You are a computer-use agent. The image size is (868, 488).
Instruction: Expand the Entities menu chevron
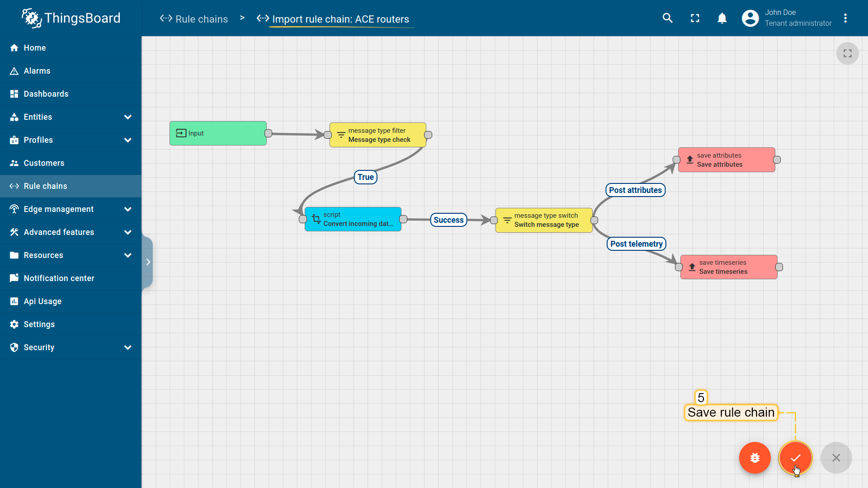[128, 117]
